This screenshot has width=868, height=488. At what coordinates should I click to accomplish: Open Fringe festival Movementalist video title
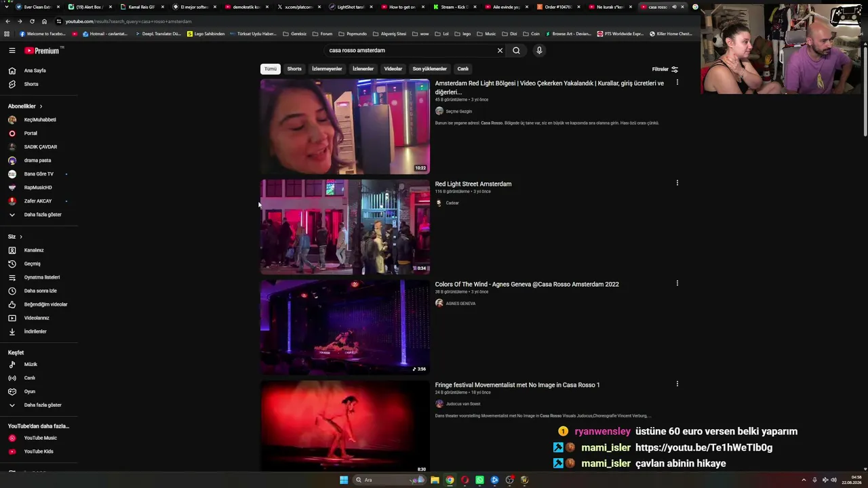tap(517, 385)
